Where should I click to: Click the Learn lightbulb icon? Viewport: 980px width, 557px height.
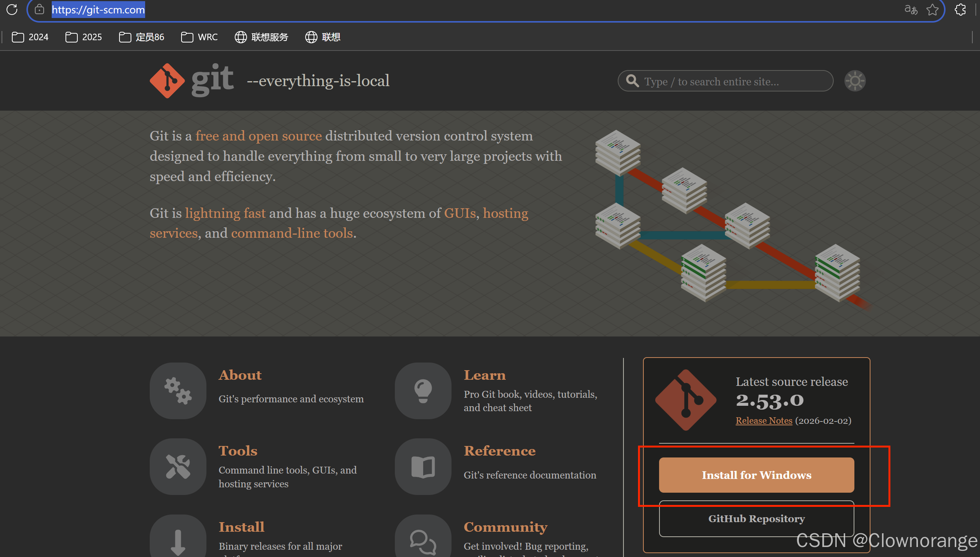423,390
